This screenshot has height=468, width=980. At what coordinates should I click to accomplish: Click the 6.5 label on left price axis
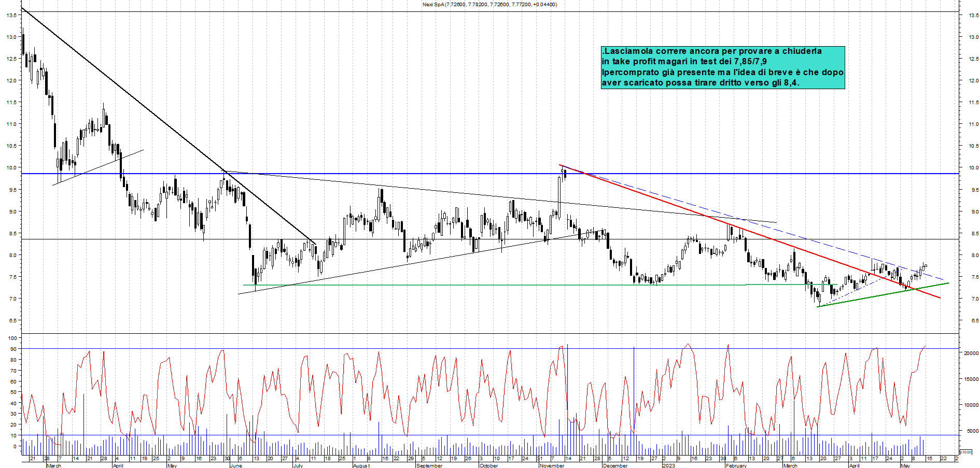click(12, 320)
